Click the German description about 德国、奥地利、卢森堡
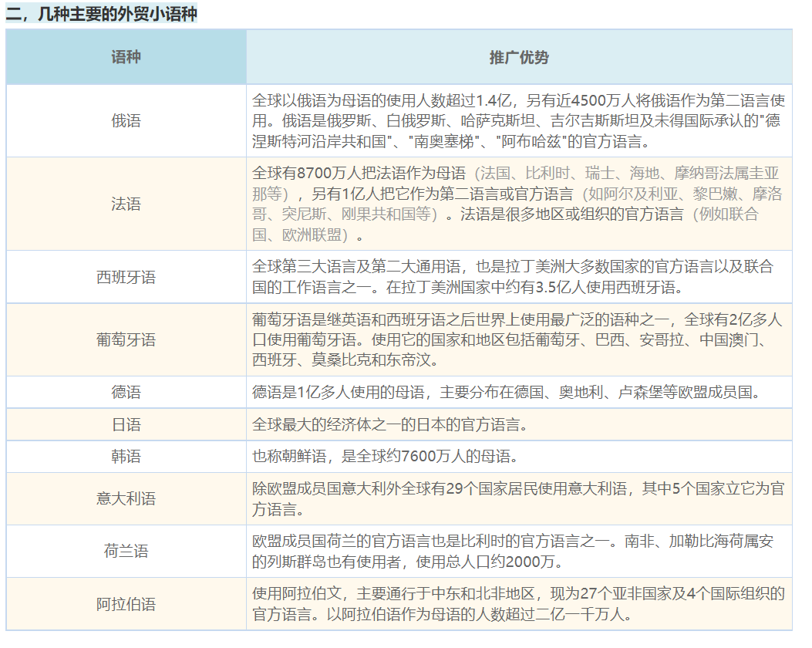The width and height of the screenshot is (812, 648). pos(507,393)
